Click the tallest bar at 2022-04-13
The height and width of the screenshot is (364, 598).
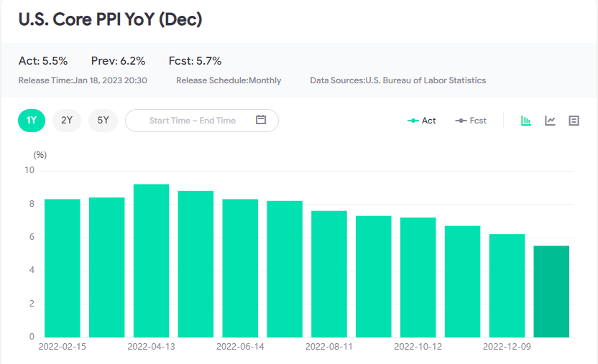pos(152,261)
